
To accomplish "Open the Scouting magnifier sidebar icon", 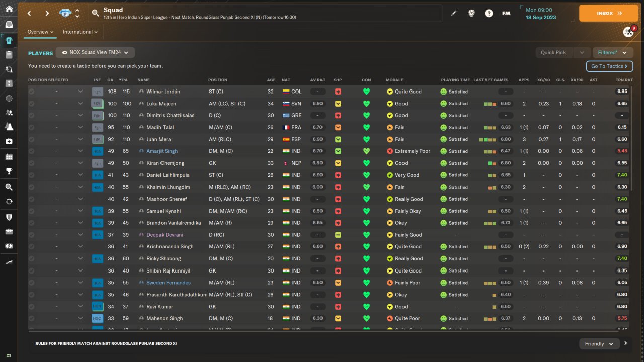I will pos(9,187).
